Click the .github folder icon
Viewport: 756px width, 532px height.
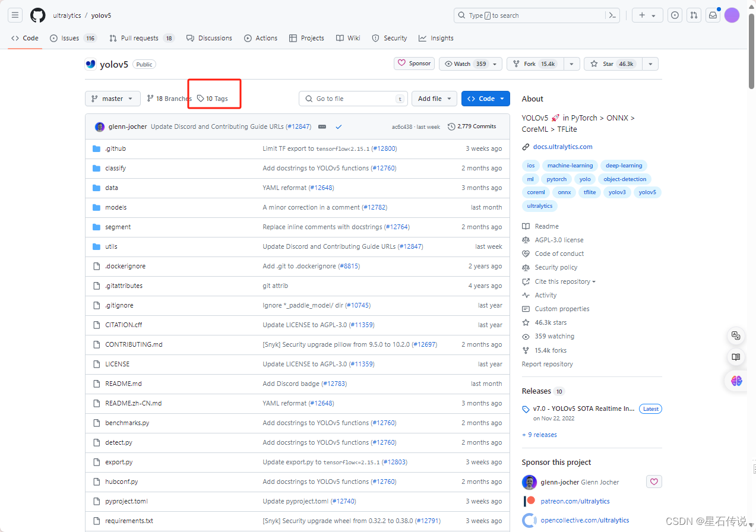pos(97,148)
